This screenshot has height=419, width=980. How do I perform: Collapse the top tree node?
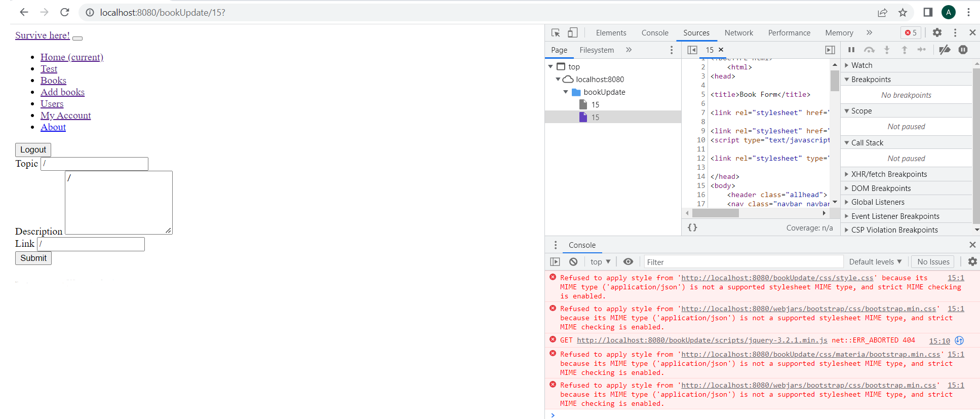click(x=551, y=66)
